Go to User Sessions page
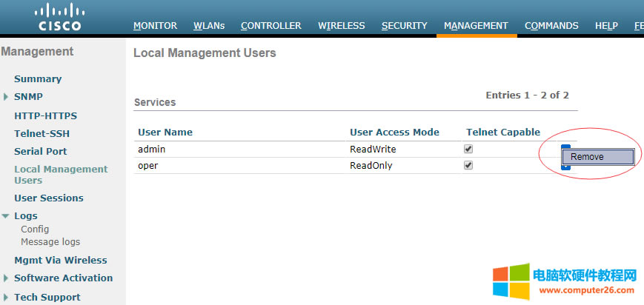The image size is (644, 305). tap(48, 198)
